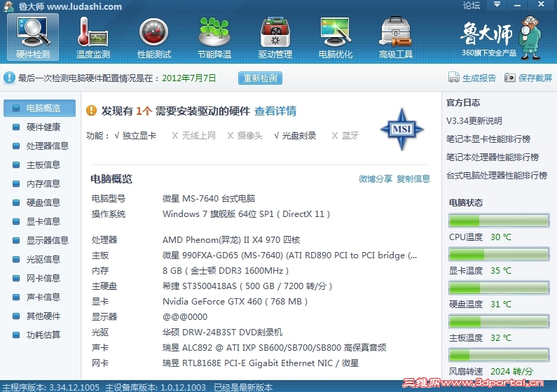Click the 已经是最新版本 status text

243,387
